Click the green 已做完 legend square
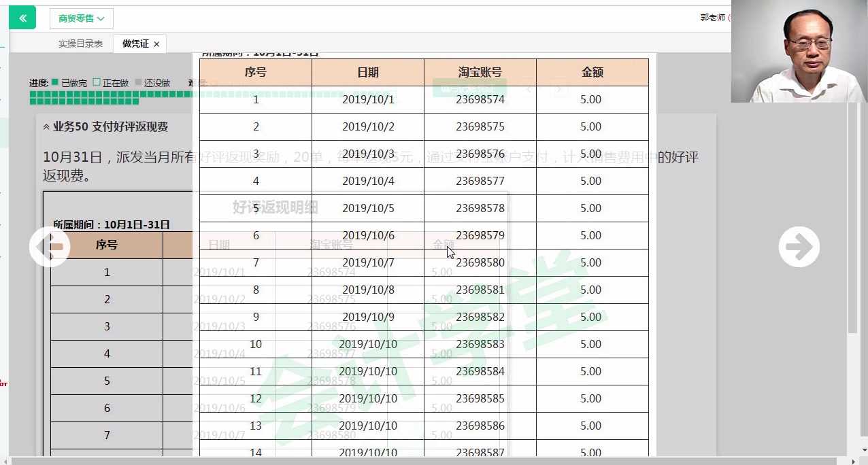 coord(54,82)
